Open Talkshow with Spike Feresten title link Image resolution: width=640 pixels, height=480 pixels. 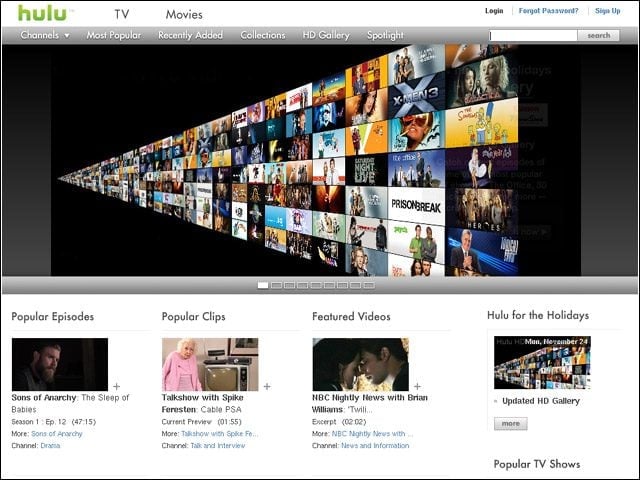tap(202, 403)
